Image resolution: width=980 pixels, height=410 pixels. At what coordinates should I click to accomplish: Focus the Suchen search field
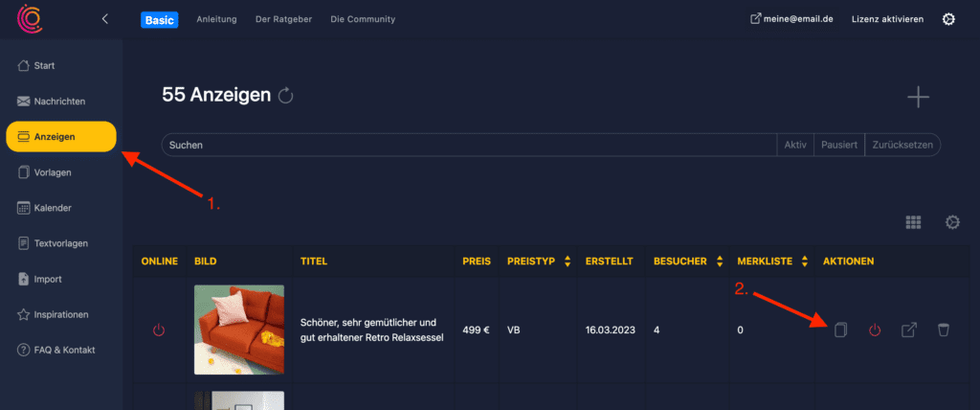tap(469, 145)
